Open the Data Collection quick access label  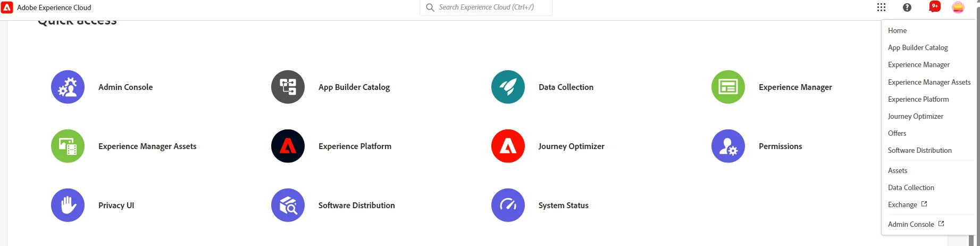pos(566,87)
